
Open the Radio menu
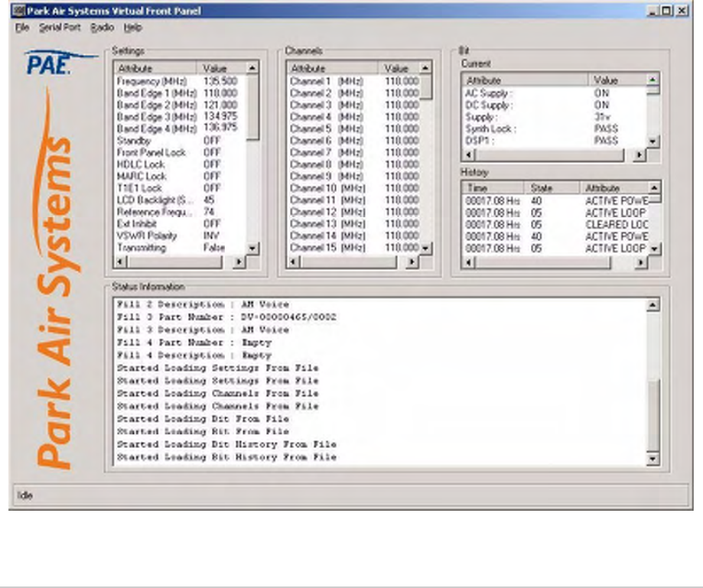point(103,28)
